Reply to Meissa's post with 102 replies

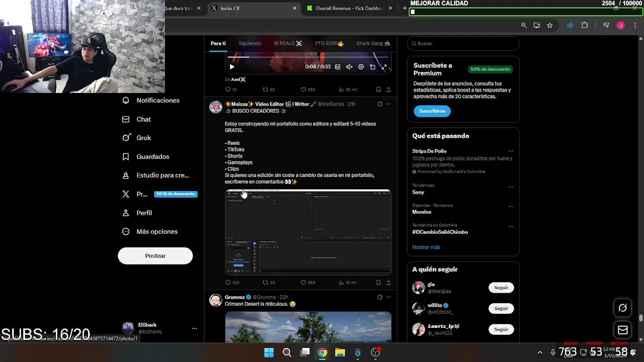(x=232, y=283)
